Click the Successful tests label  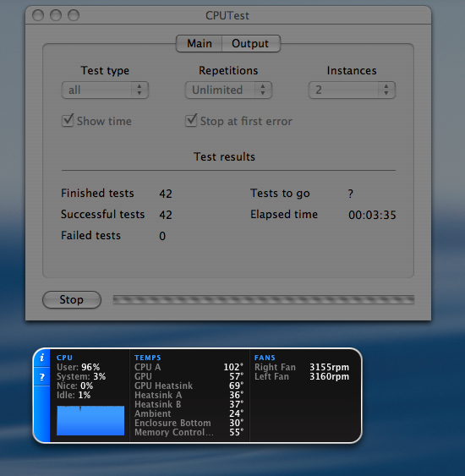pos(102,214)
